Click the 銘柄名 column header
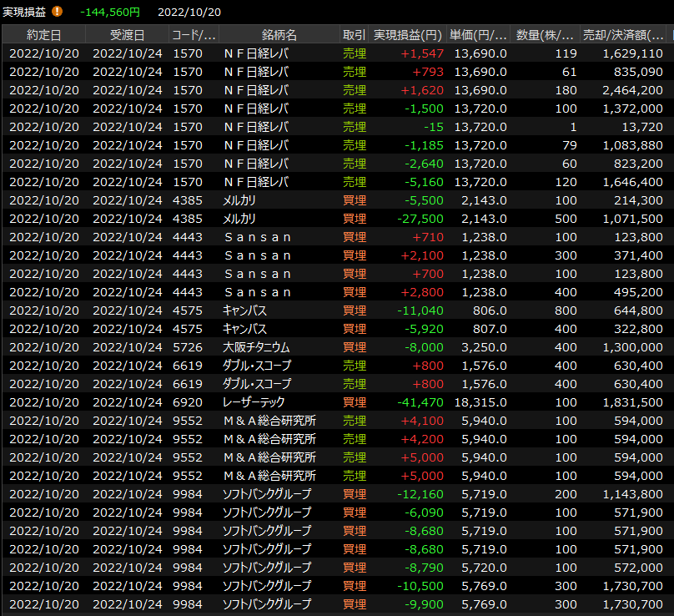 [279, 34]
